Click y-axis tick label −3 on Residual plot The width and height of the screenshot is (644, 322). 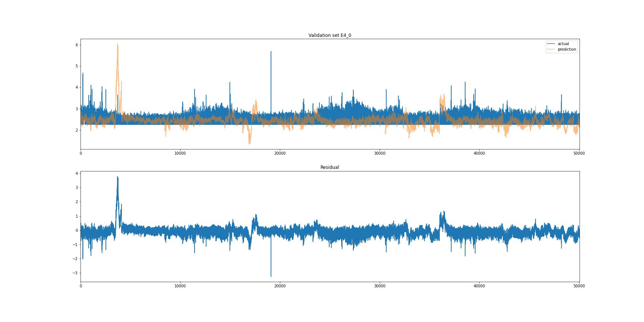click(76, 273)
